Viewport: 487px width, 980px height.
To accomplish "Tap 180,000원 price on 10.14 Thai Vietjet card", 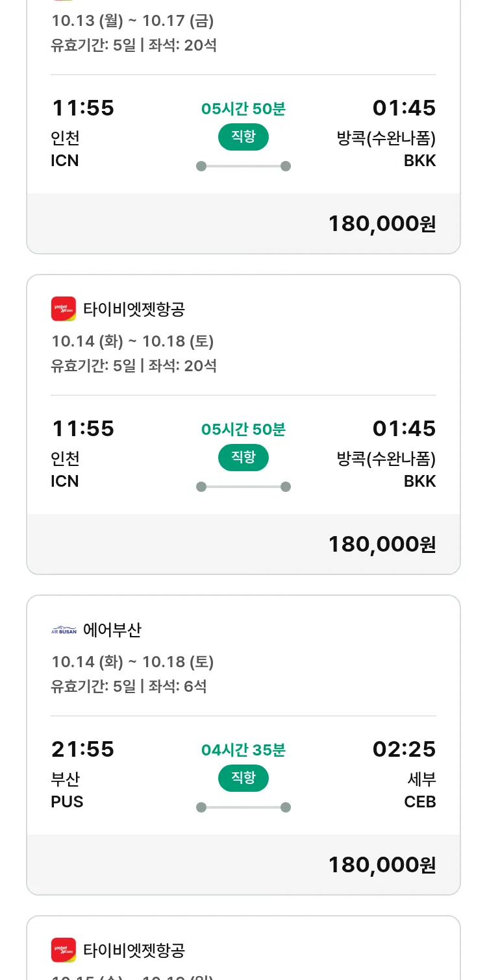I will click(382, 544).
